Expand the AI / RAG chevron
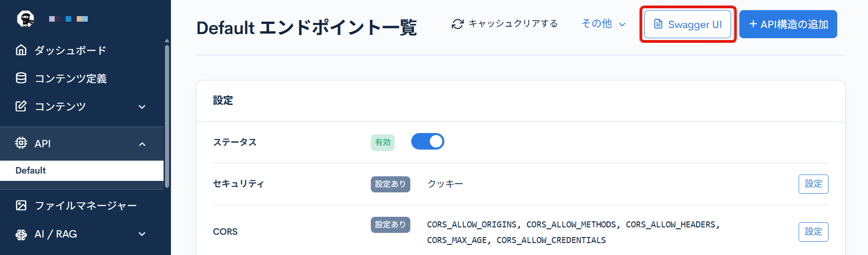The image size is (868, 255). click(x=142, y=234)
